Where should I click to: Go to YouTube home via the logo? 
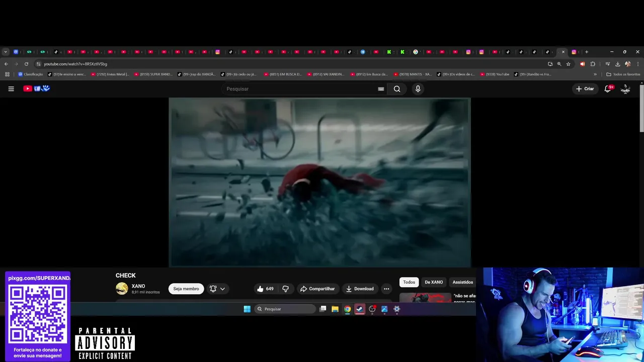tap(37, 88)
